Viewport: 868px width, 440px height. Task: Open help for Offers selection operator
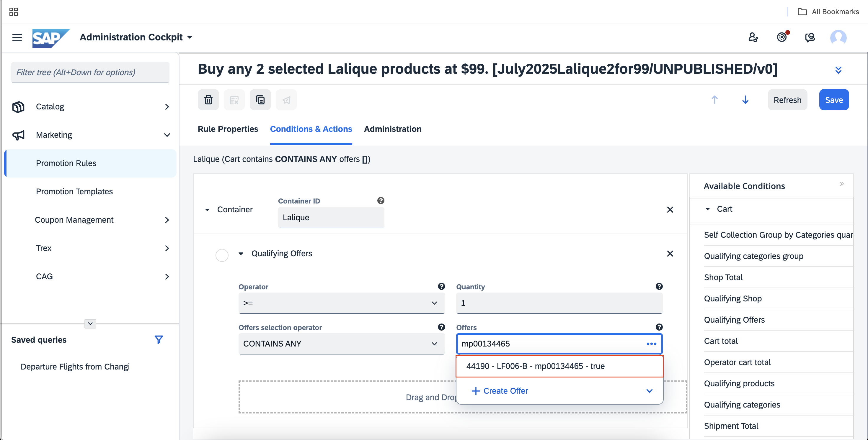(441, 327)
